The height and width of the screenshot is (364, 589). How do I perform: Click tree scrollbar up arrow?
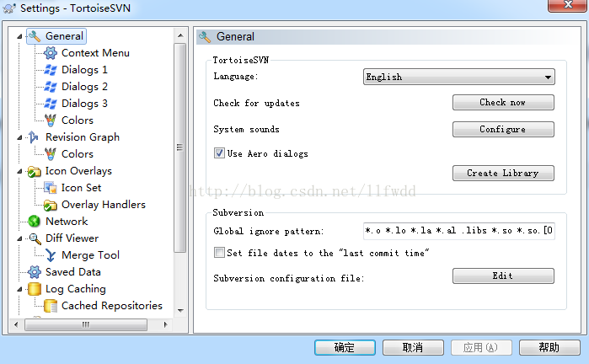180,35
